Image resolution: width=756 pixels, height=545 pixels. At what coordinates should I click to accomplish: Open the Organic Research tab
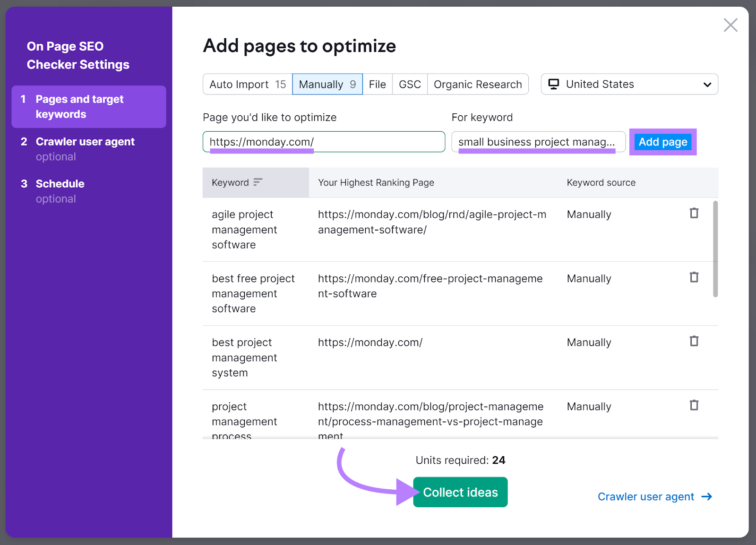[x=478, y=85]
